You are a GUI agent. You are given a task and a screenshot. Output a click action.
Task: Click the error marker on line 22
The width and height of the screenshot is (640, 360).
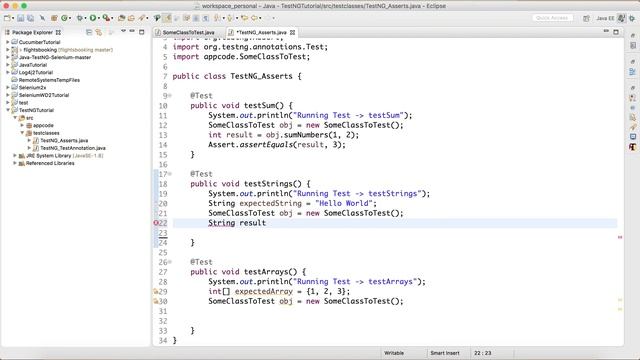pyautogui.click(x=156, y=223)
